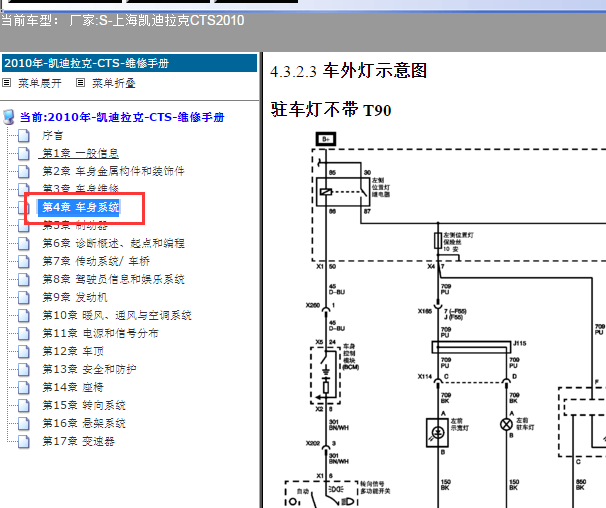
Task: Click the page icon beside 序言
Action: pyautogui.click(x=24, y=136)
